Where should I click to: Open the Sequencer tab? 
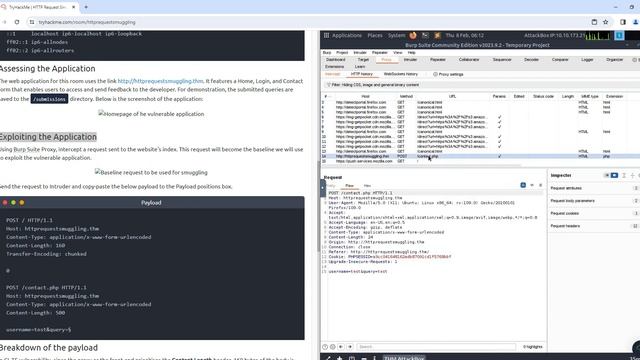pyautogui.click(x=502, y=60)
